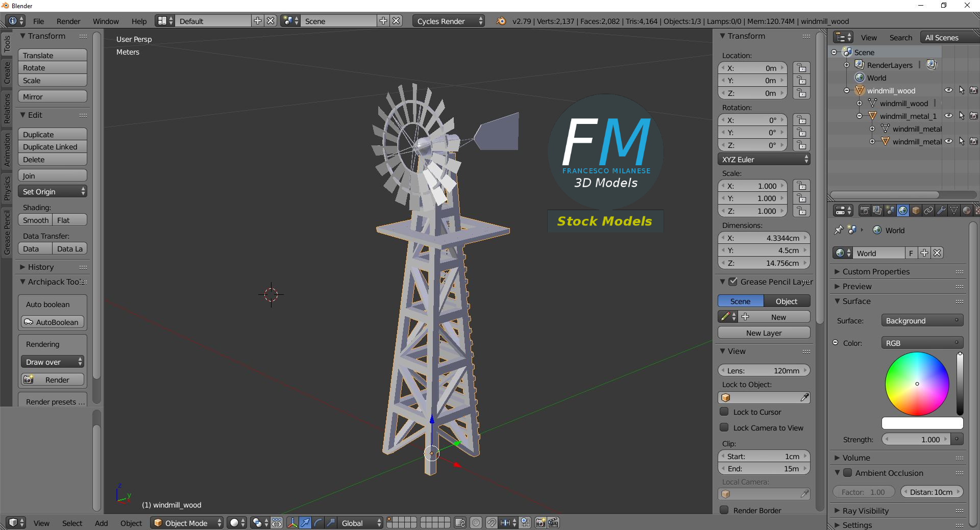Switch to the Physics tab in tool shelf
This screenshot has width=980, height=530.
coord(7,188)
